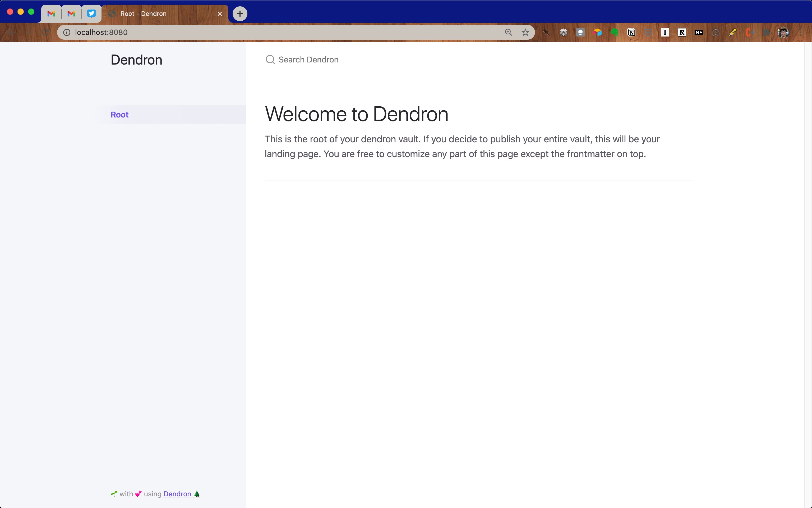Switch to the Twitter pinned tab
Viewport: 812px width, 508px height.
pyautogui.click(x=91, y=14)
